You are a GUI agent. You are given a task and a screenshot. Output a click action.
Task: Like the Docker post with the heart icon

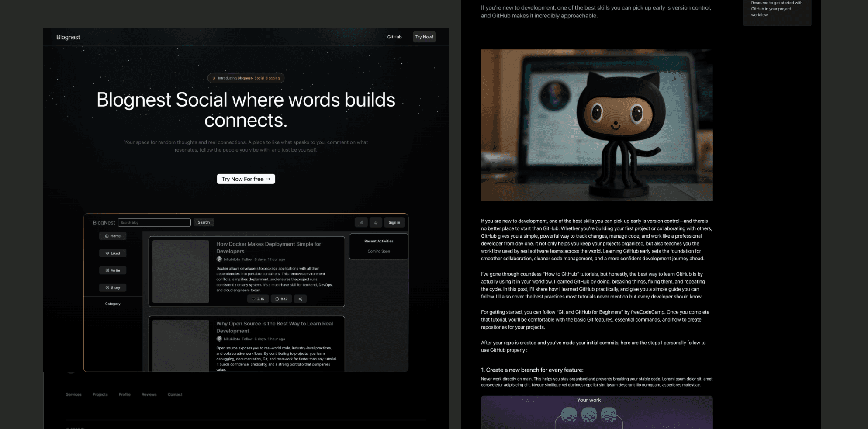[x=258, y=299]
